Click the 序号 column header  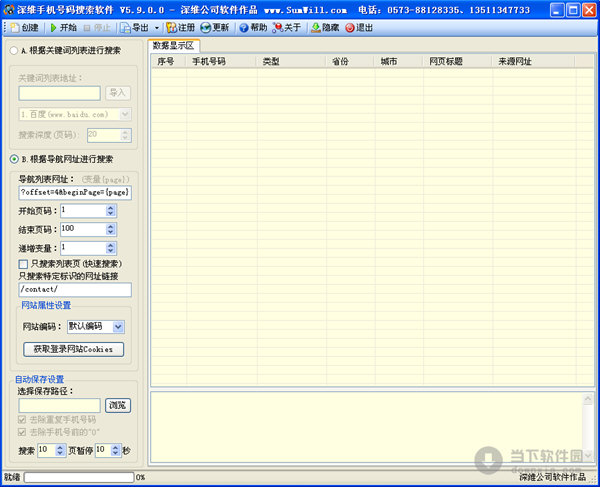click(168, 62)
